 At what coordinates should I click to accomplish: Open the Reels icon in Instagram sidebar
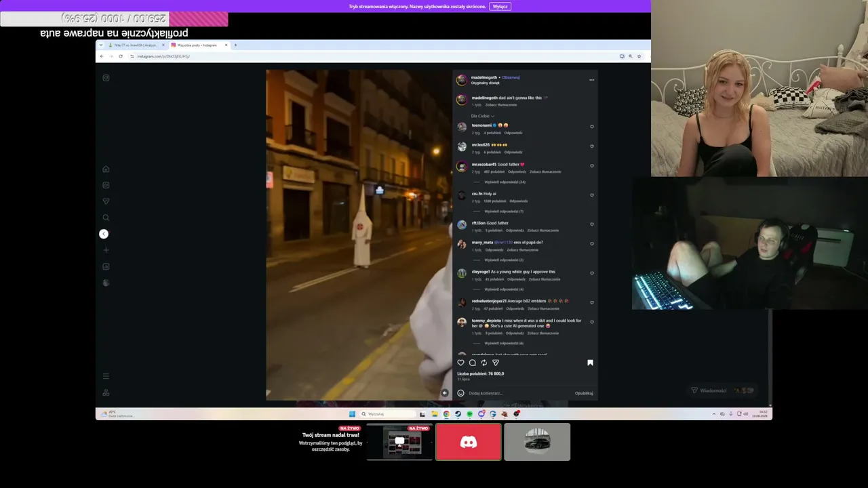click(x=106, y=185)
